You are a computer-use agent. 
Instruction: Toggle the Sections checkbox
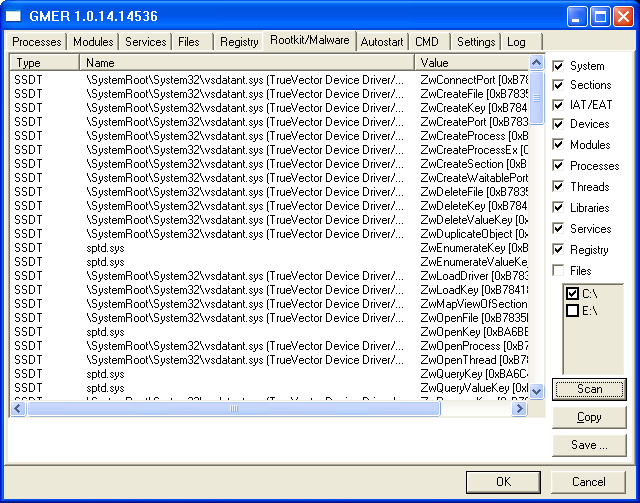point(558,85)
